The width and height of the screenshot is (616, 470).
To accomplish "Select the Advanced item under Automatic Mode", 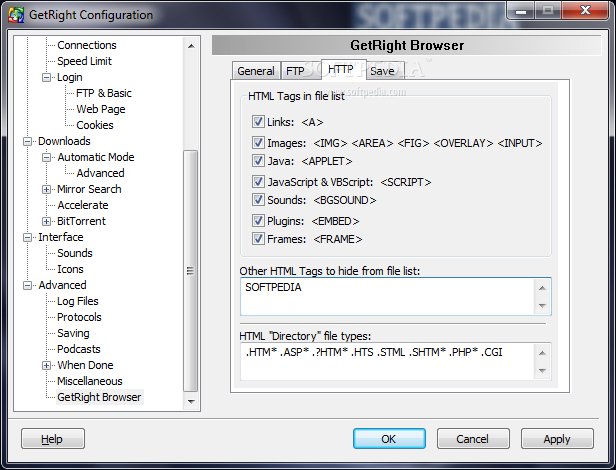I will point(100,173).
